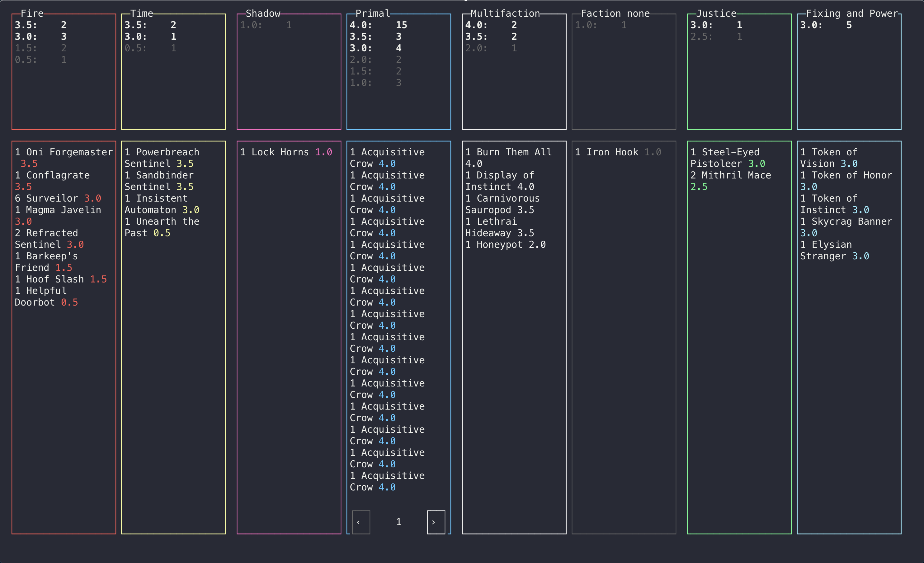
Task: Select the Honeypot 2.0 entry
Action: [x=505, y=245]
